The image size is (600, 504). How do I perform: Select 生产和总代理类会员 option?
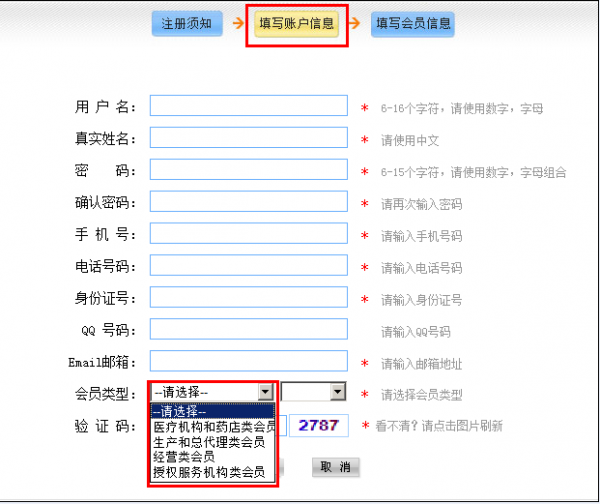click(x=212, y=441)
